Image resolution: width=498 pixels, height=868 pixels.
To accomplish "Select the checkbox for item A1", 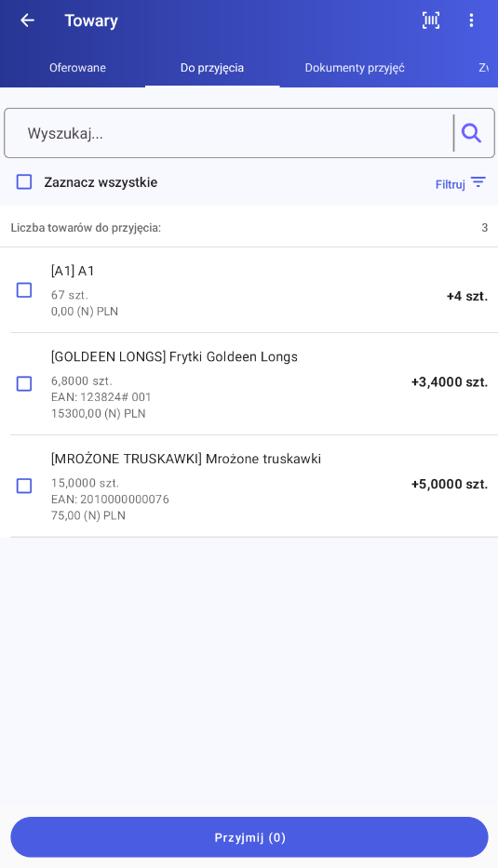I will click(24, 289).
